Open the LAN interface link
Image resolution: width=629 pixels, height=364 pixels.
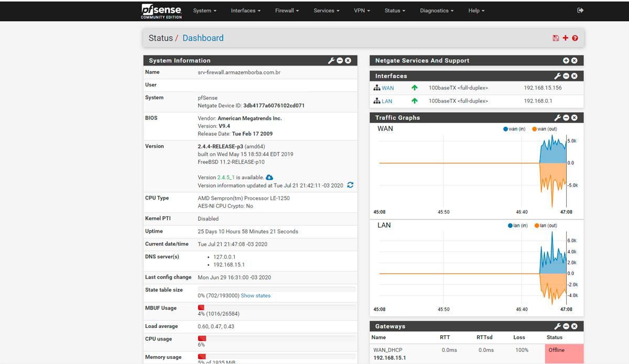coord(387,101)
